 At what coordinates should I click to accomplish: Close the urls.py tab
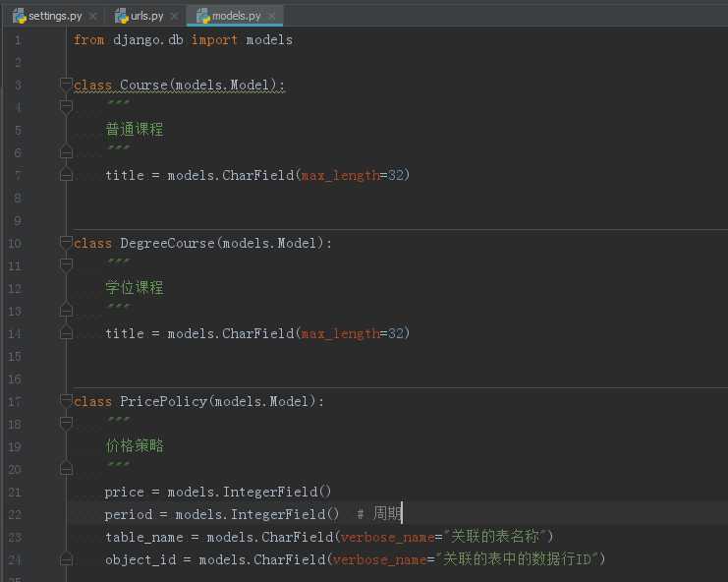pos(175,17)
